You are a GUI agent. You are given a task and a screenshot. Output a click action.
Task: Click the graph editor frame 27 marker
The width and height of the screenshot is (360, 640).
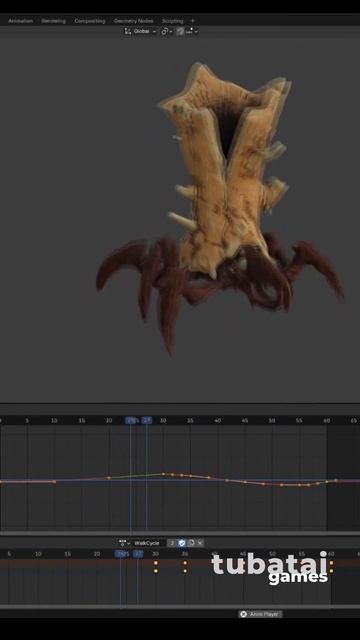tap(147, 420)
